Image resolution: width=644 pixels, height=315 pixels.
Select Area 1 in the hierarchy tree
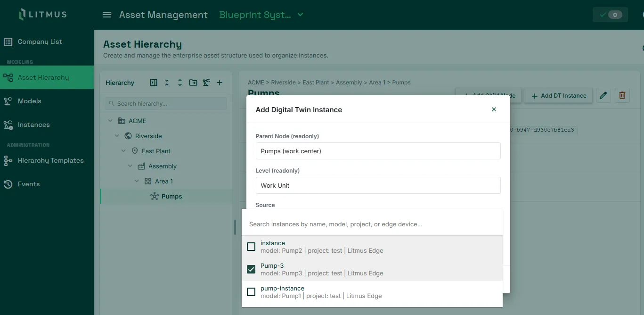[164, 181]
